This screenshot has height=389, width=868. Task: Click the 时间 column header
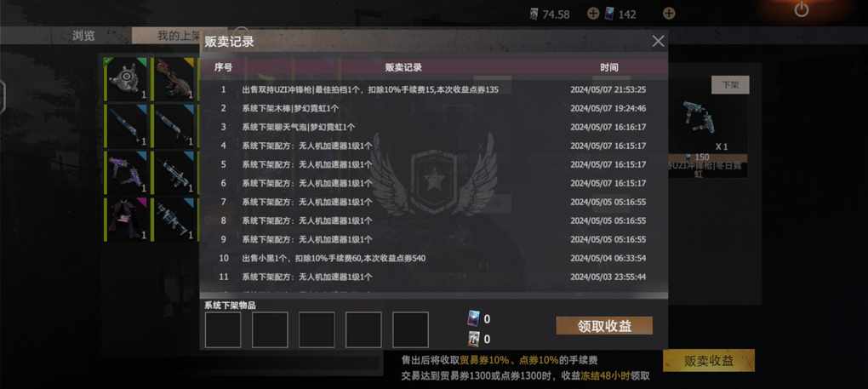click(609, 67)
